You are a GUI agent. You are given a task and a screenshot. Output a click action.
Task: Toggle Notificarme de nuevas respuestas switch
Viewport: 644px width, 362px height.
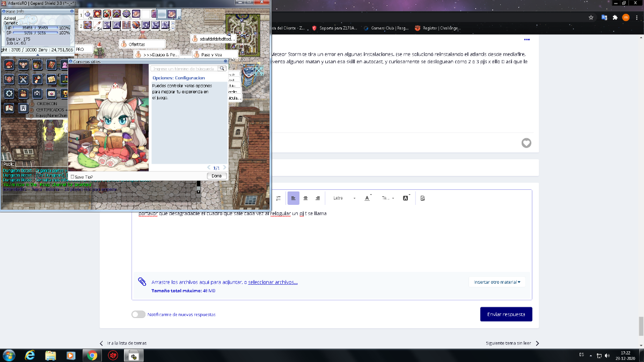pyautogui.click(x=138, y=314)
